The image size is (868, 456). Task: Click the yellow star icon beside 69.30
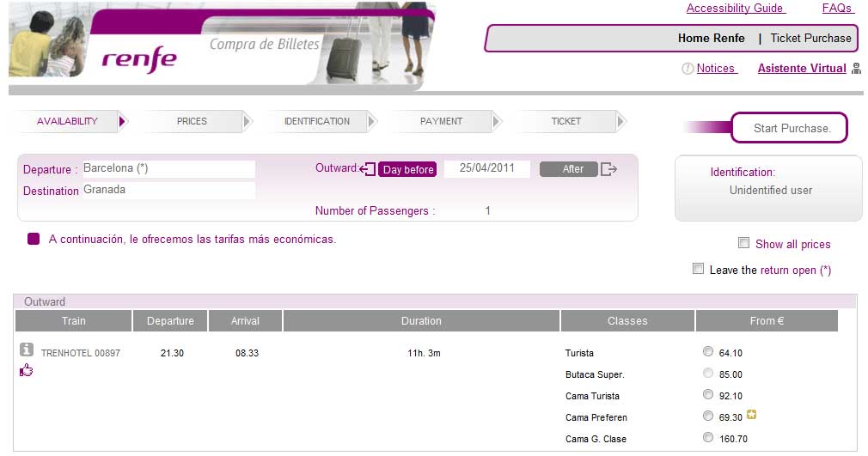[752, 416]
